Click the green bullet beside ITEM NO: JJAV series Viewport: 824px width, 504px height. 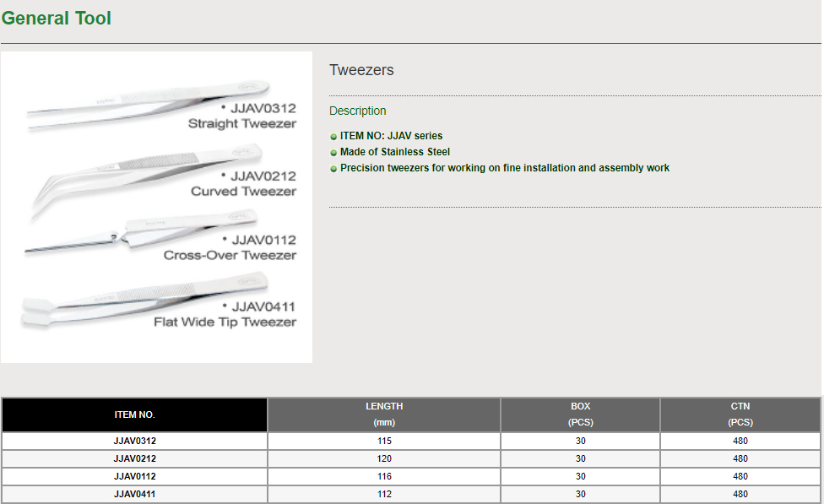(x=333, y=136)
